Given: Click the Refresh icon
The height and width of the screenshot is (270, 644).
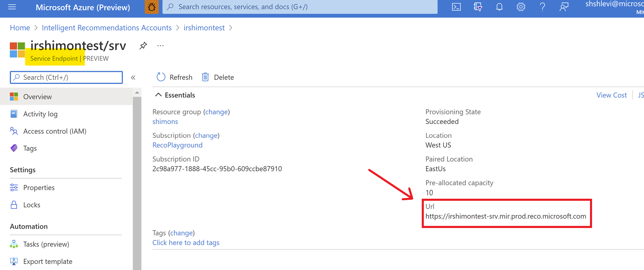Looking at the screenshot, I should point(161,77).
